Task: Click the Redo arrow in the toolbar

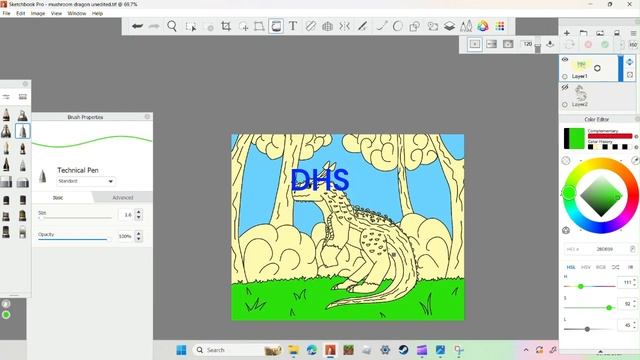Action: [x=154, y=26]
